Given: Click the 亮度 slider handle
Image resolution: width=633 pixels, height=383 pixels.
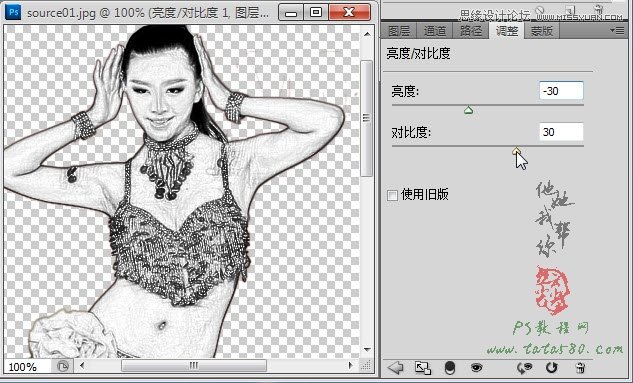Looking at the screenshot, I should [468, 110].
